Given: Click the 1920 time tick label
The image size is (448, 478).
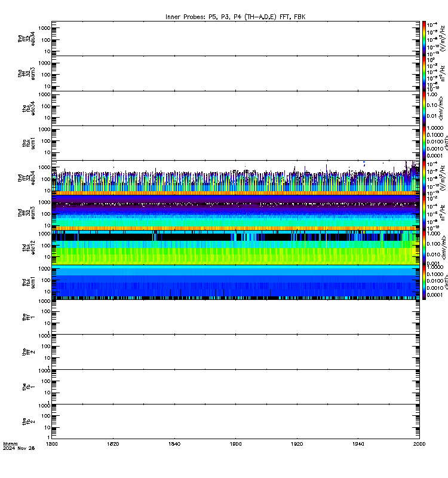Looking at the screenshot, I should click(x=297, y=444).
